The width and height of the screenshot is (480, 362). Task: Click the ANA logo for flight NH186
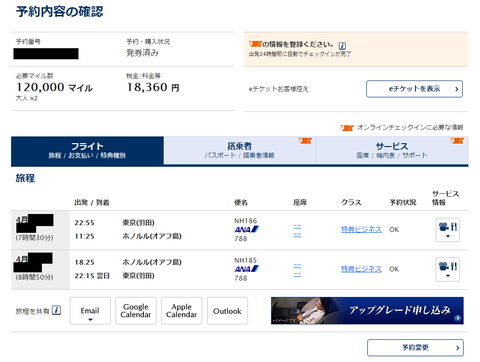click(x=246, y=229)
